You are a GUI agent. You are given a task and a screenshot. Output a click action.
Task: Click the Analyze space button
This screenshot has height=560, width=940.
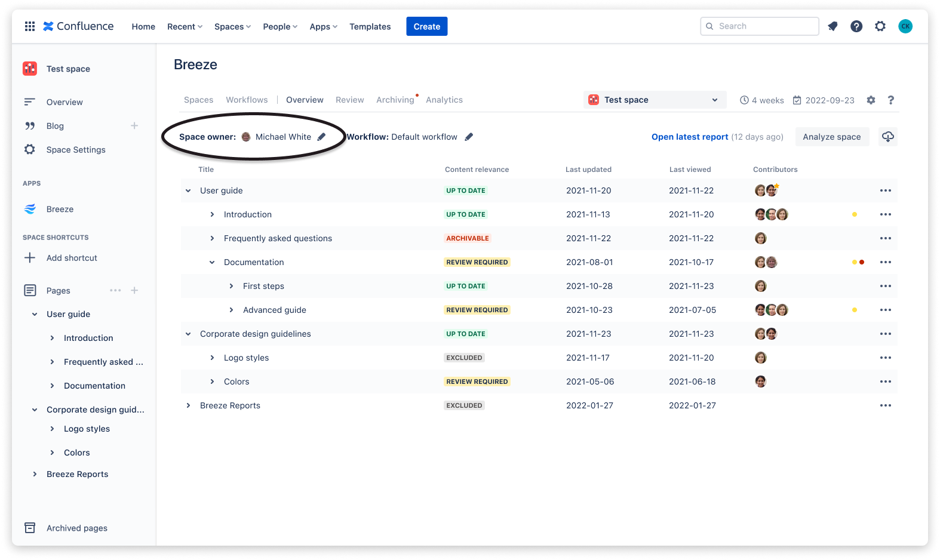832,137
